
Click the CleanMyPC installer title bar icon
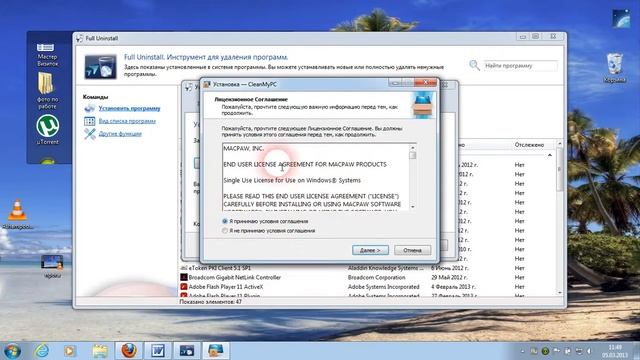[x=207, y=84]
